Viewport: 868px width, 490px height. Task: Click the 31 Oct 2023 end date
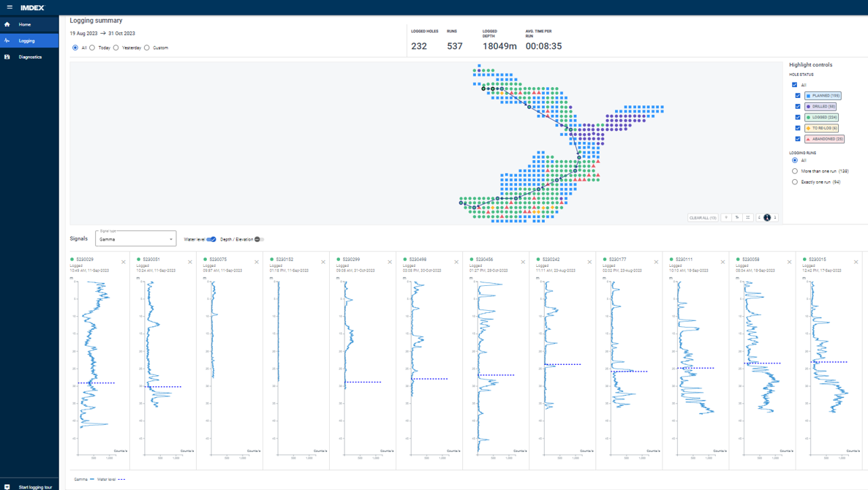click(121, 33)
